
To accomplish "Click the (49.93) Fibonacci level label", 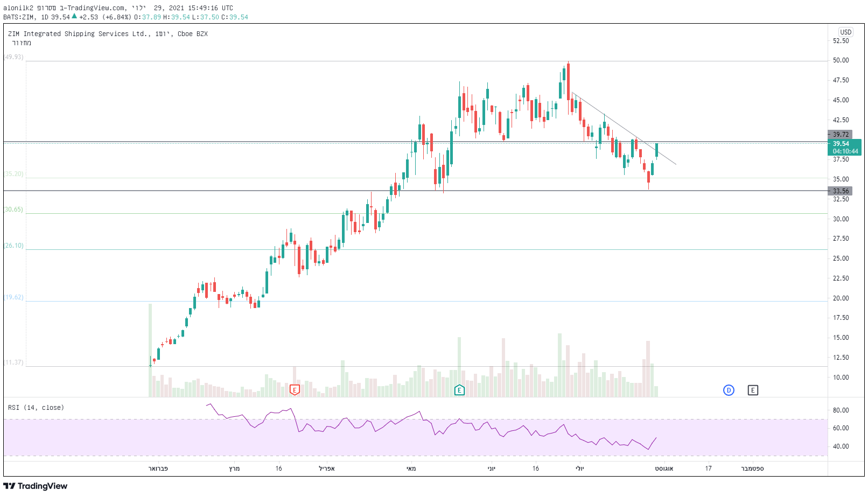I will [14, 57].
